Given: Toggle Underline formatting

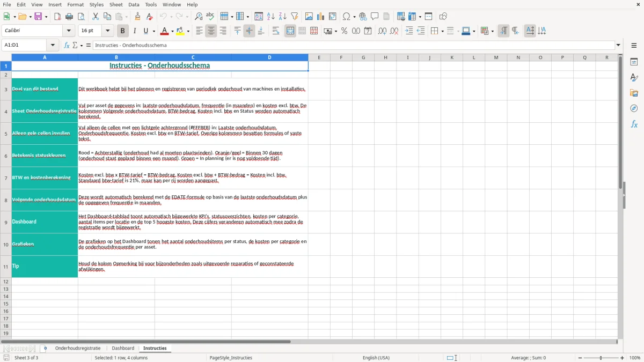Looking at the screenshot, I should (146, 31).
